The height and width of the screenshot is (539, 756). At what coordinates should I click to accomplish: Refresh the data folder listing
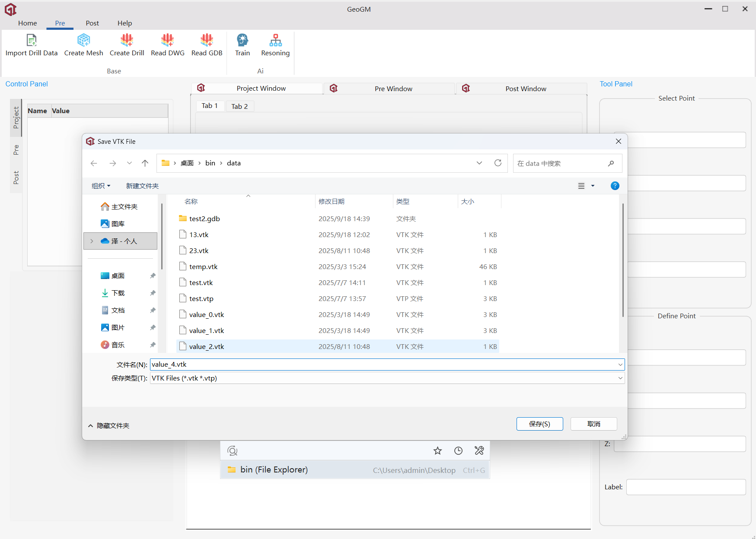tap(498, 163)
